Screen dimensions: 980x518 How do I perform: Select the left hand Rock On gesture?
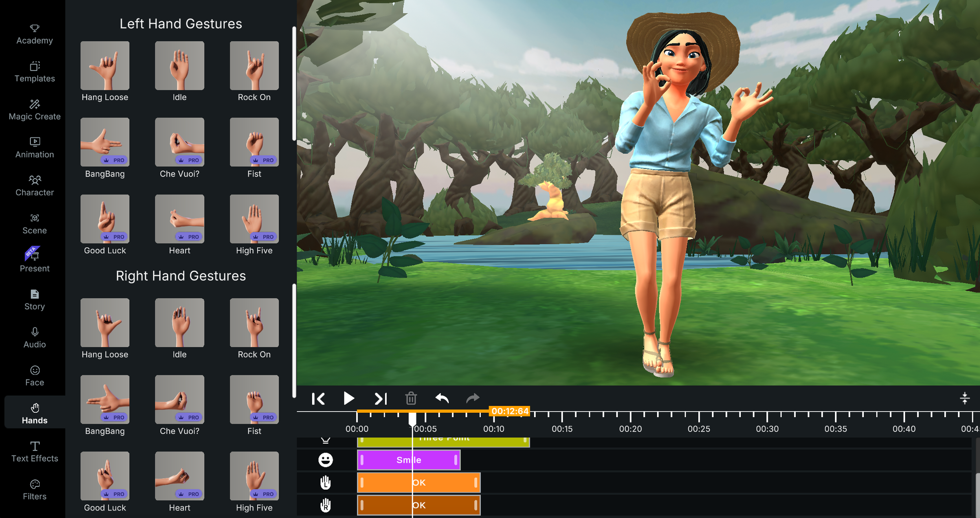[254, 65]
